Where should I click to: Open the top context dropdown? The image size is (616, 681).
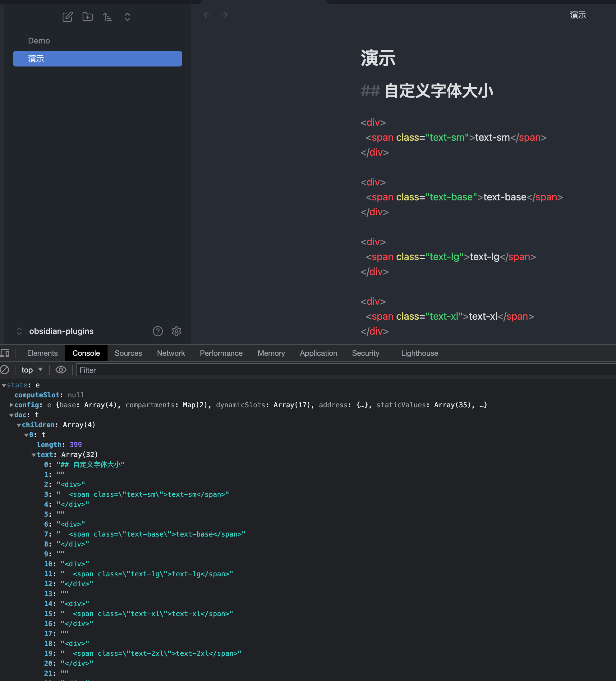point(32,370)
